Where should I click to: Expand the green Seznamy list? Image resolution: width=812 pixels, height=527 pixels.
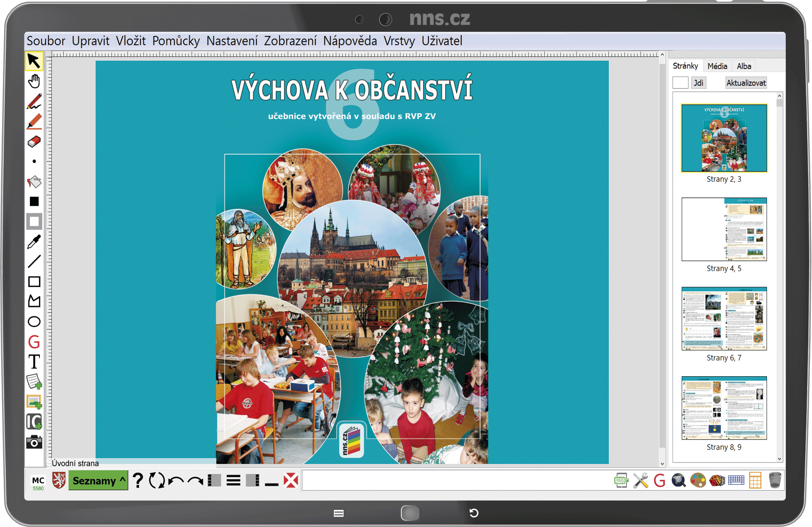(x=98, y=480)
